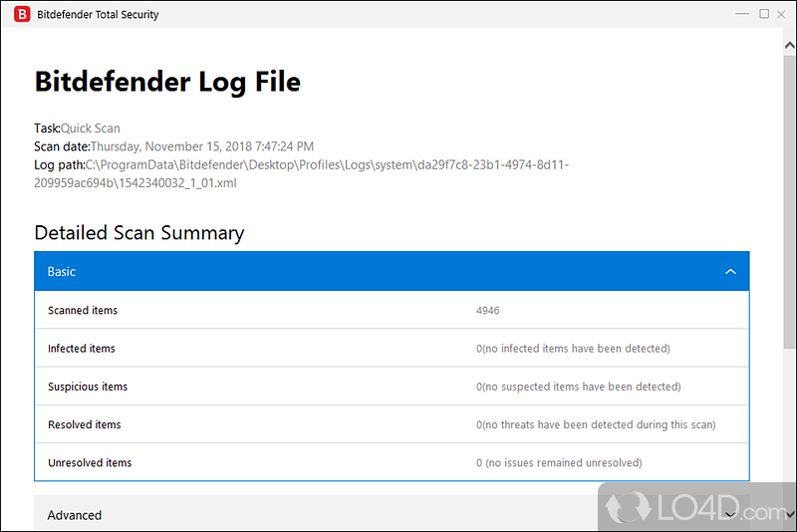Click the vertical scrollbar thumb
Viewport: 797px width, 532px height.
point(789,201)
